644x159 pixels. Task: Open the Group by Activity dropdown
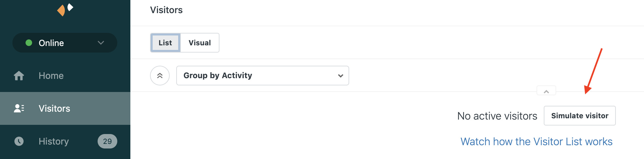263,76
